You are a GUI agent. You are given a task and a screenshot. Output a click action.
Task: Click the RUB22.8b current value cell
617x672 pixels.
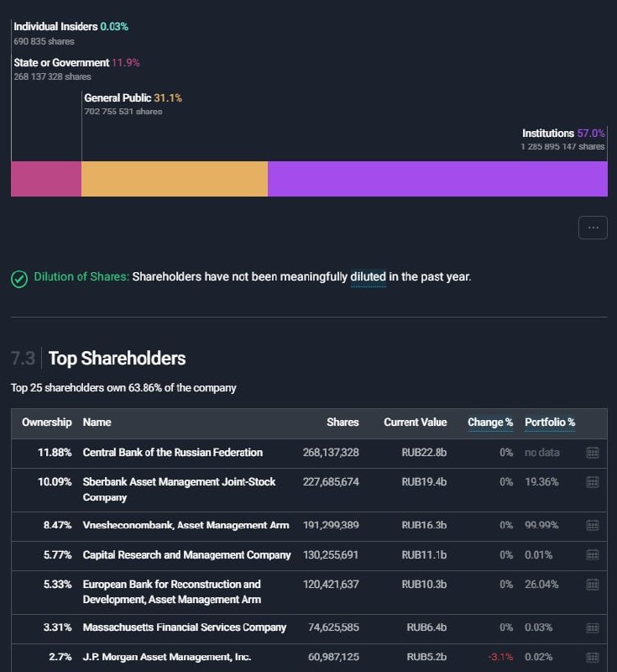coord(424,453)
